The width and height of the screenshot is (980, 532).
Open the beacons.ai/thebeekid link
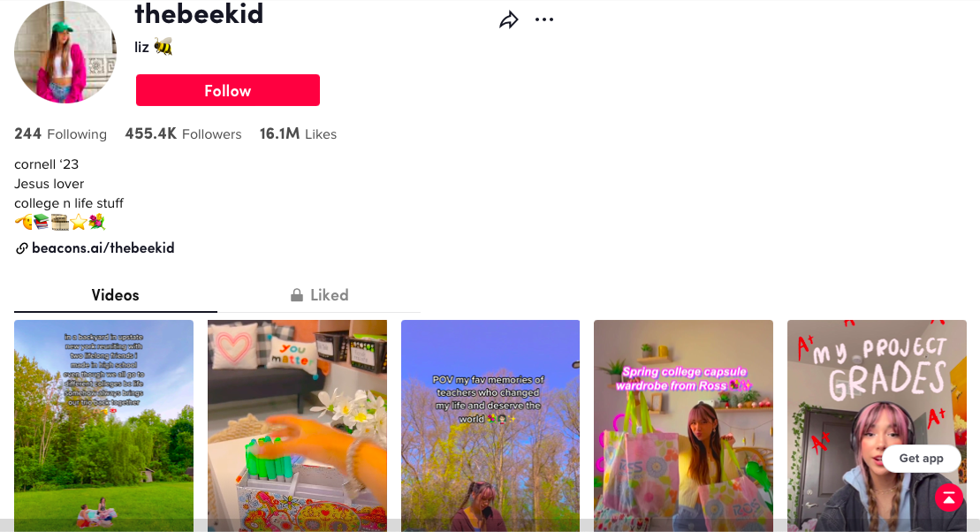click(103, 248)
